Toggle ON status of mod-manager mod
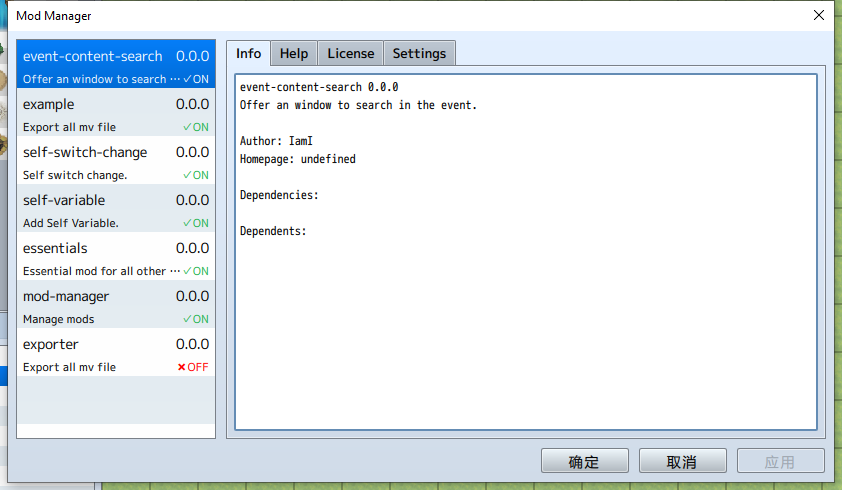This screenshot has height=490, width=842. coord(196,319)
